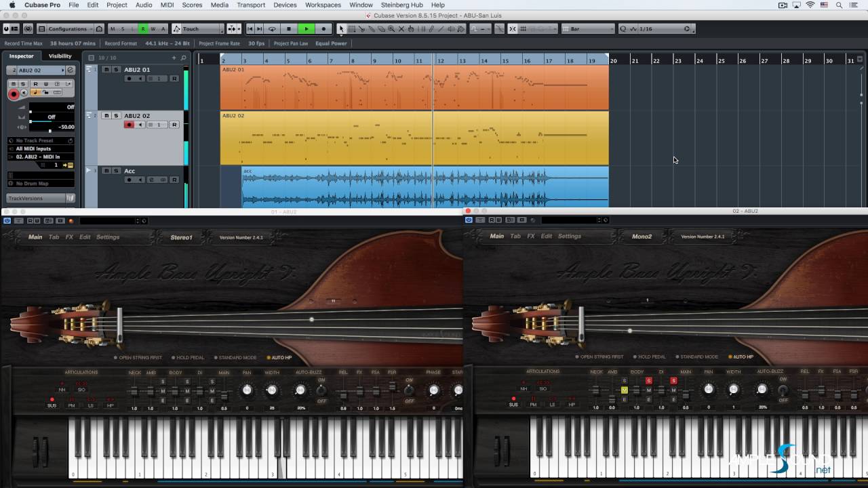Enable OPEN STRING FIRST in 01 - ABU2
Image resolution: width=868 pixels, height=488 pixels.
138,357
